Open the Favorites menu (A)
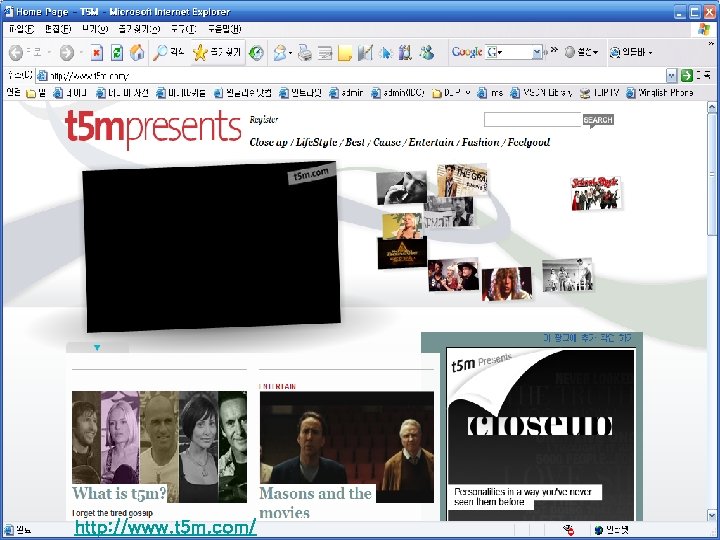 pos(139,29)
